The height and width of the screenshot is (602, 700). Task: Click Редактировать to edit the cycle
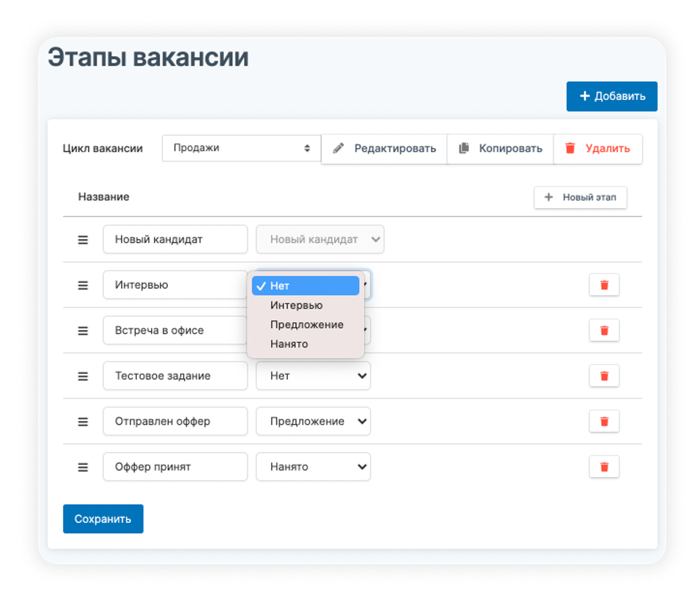(x=384, y=149)
